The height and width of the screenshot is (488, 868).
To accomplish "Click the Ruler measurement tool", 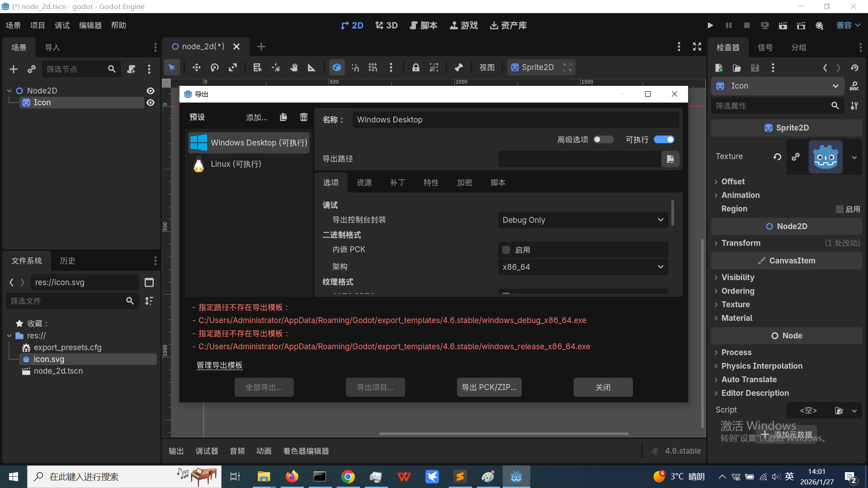I will (x=311, y=68).
